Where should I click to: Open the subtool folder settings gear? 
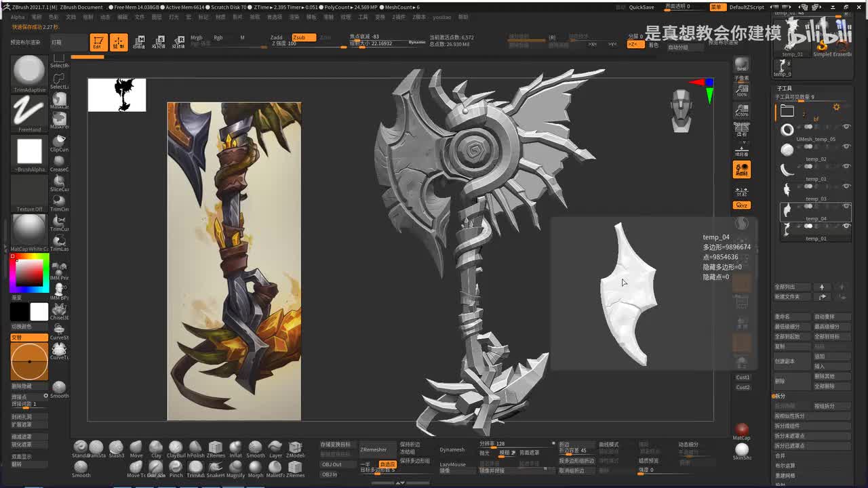[836, 107]
